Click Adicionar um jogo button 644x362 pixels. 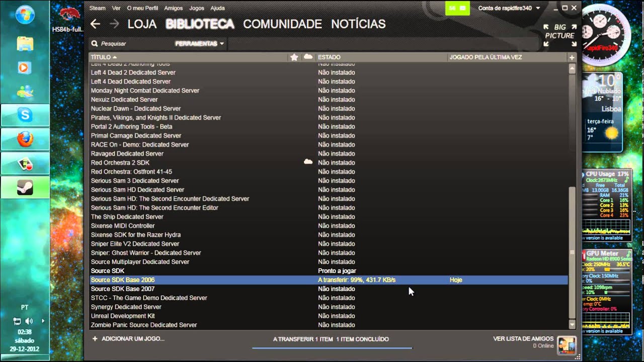click(x=128, y=339)
